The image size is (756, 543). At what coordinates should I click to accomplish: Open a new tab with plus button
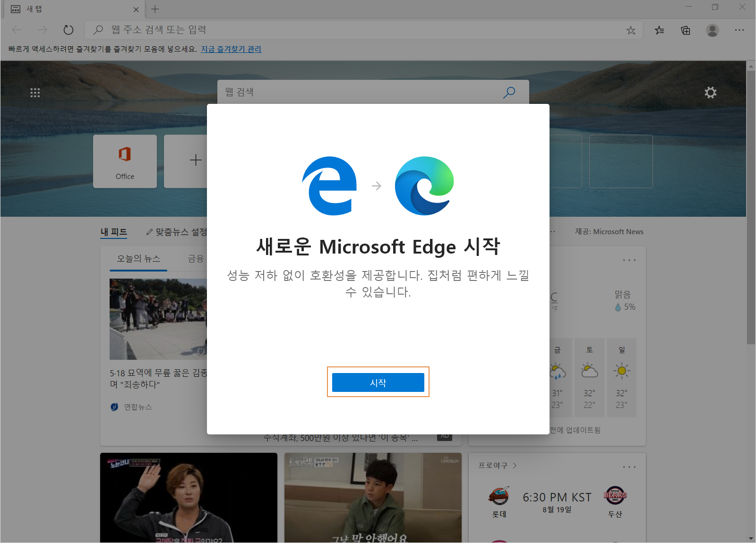click(155, 9)
